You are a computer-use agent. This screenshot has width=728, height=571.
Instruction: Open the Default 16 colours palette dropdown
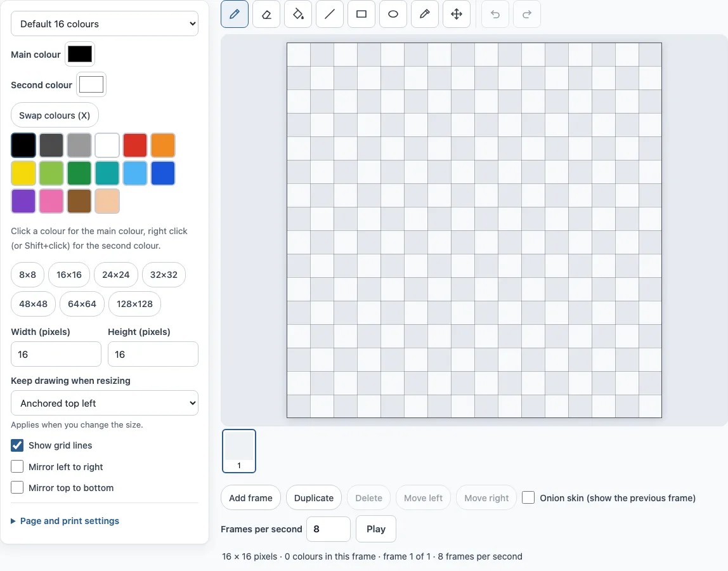point(105,23)
